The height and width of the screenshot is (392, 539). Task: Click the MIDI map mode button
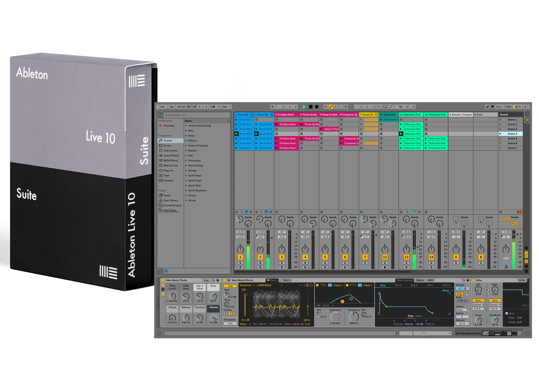point(509,107)
